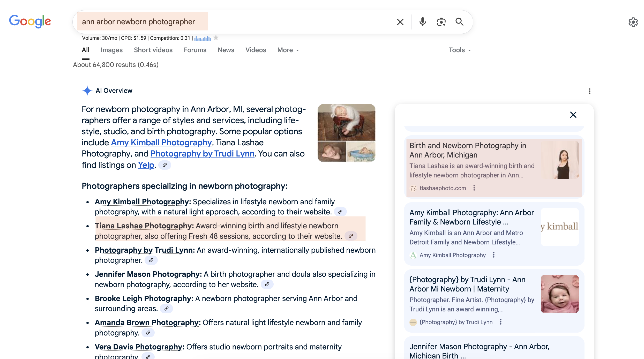
Task: Click the keyword trend bar chart
Action: [203, 39]
